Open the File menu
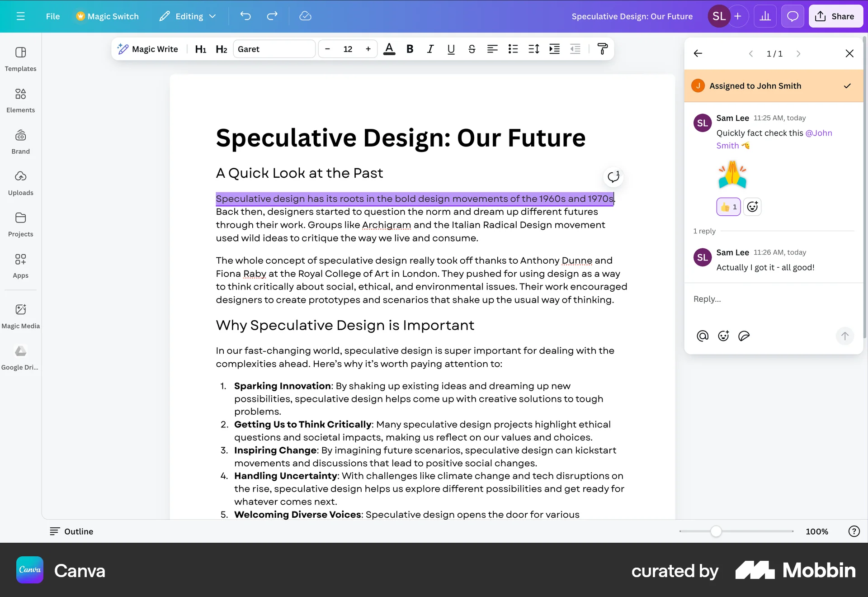Screen dimensions: 868x597 (52, 16)
